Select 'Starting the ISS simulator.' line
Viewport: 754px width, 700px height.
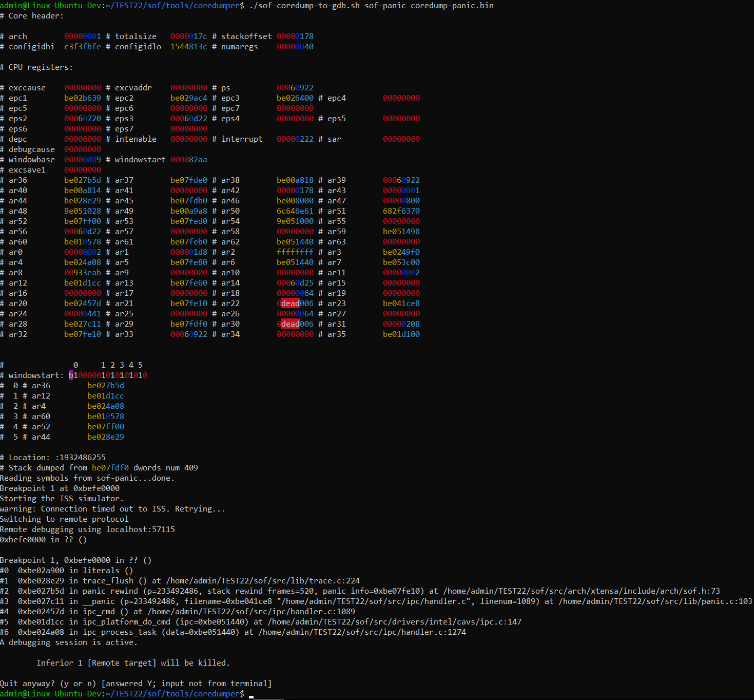point(62,499)
